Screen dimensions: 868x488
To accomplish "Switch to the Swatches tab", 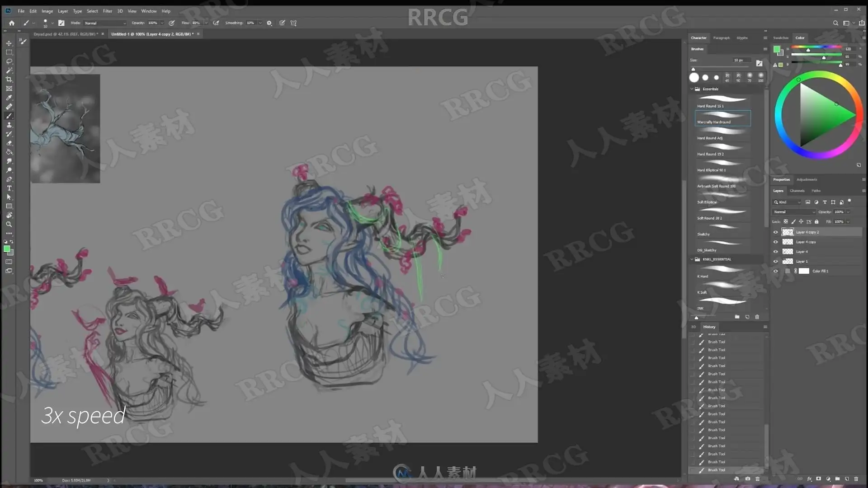I will click(781, 38).
